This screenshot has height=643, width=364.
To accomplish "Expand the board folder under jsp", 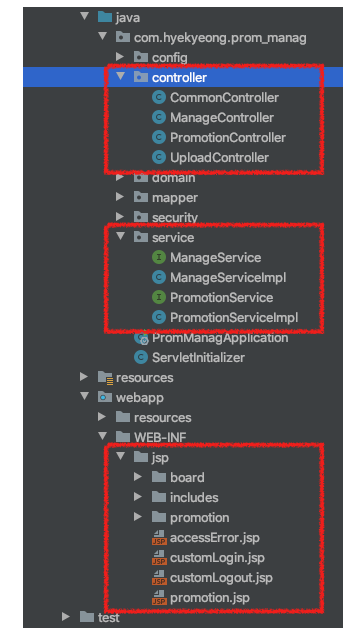I will click(138, 477).
